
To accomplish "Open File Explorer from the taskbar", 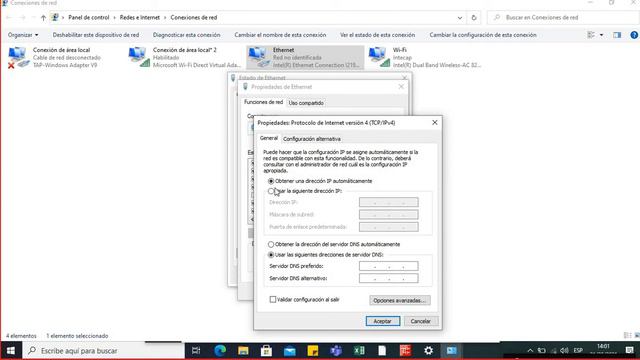I will [x=243, y=351].
